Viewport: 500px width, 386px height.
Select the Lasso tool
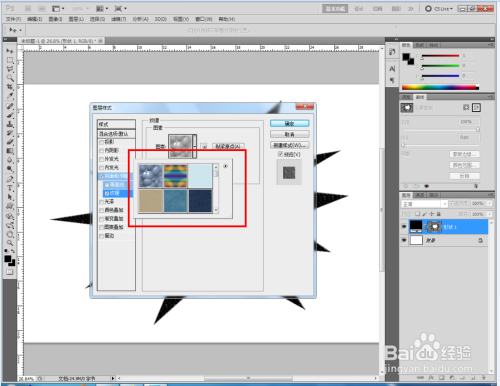10,69
